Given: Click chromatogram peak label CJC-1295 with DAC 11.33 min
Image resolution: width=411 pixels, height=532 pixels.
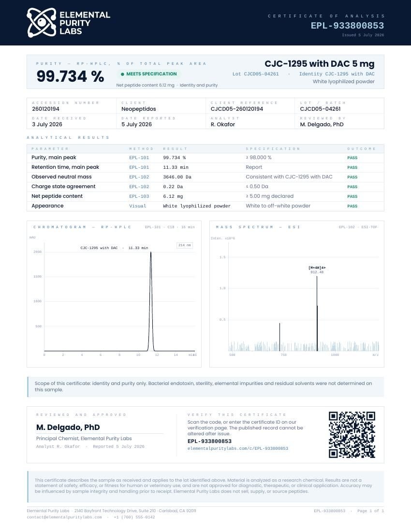Looking at the screenshot, I should pyautogui.click(x=114, y=248).
